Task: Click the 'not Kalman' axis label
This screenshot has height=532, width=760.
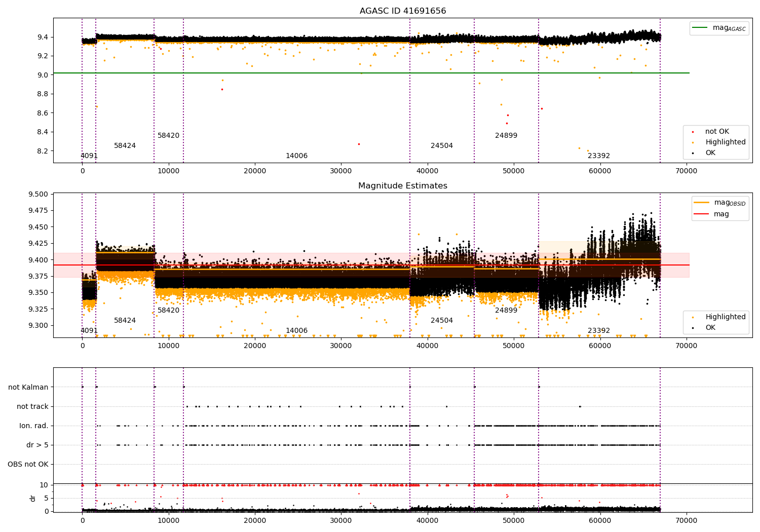Action: tap(28, 387)
